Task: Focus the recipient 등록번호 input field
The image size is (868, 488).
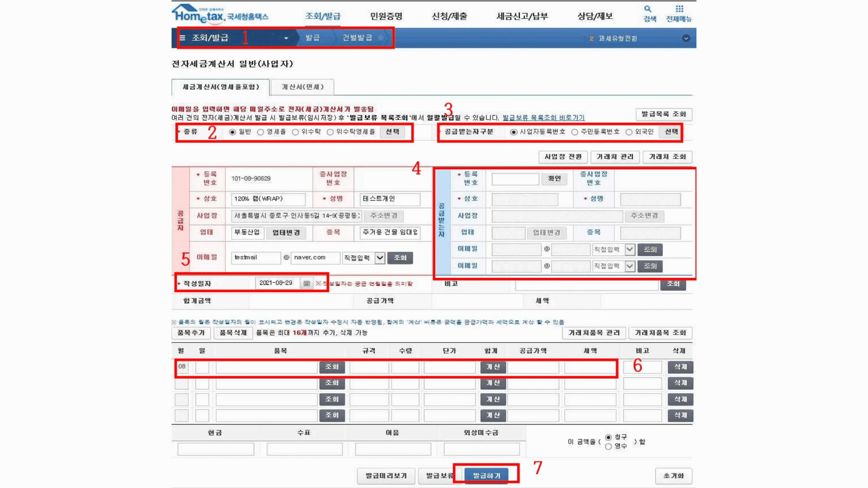Action: pos(515,179)
